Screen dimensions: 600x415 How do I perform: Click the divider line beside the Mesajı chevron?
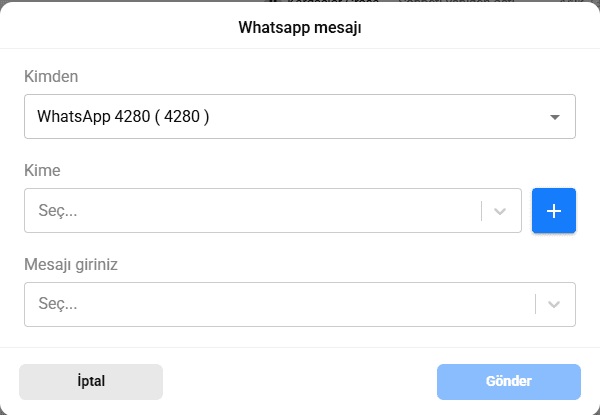click(535, 304)
